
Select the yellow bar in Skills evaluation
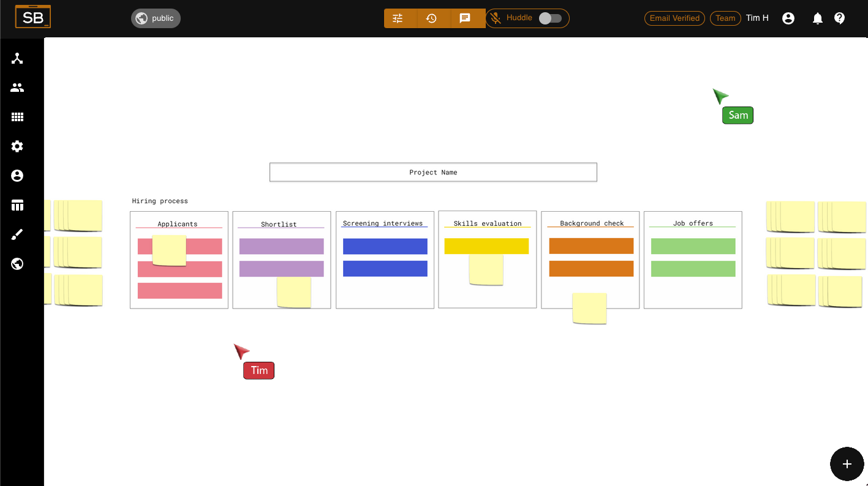pyautogui.click(x=486, y=246)
